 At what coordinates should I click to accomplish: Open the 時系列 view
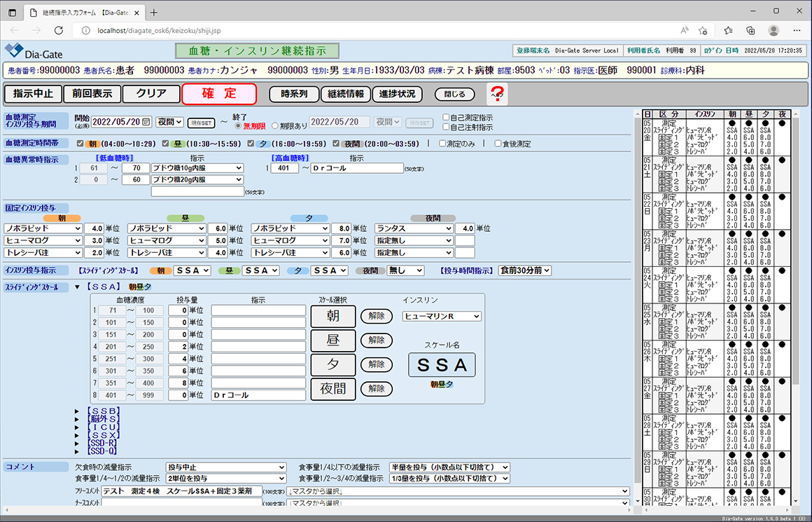coord(294,94)
